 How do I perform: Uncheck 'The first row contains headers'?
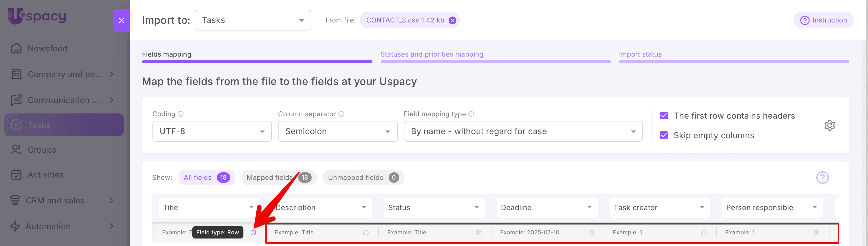point(664,116)
